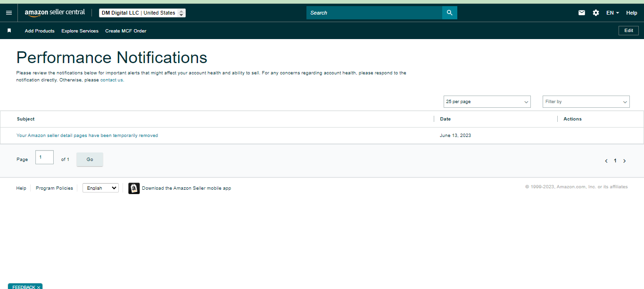The image size is (644, 289).
Task: Close the Feedback tab
Action: 39,287
